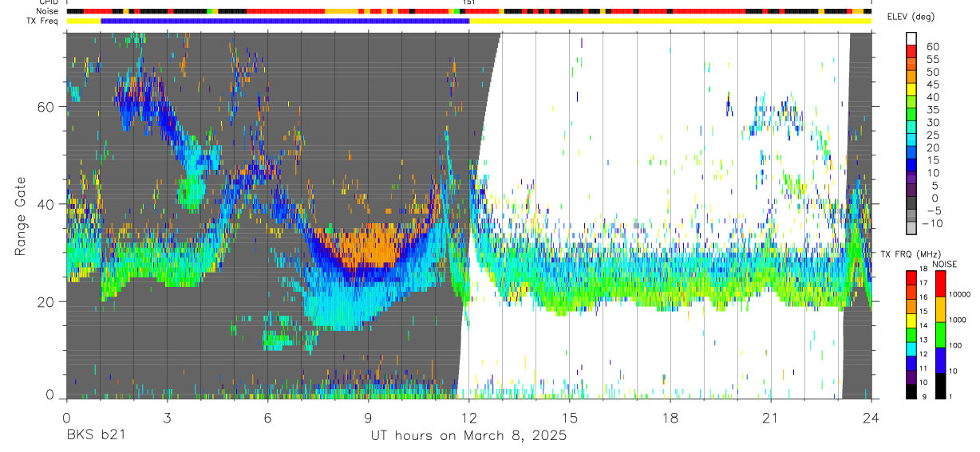Click x-axis hour tick label 24
The height and width of the screenshot is (452, 980).
click(871, 418)
